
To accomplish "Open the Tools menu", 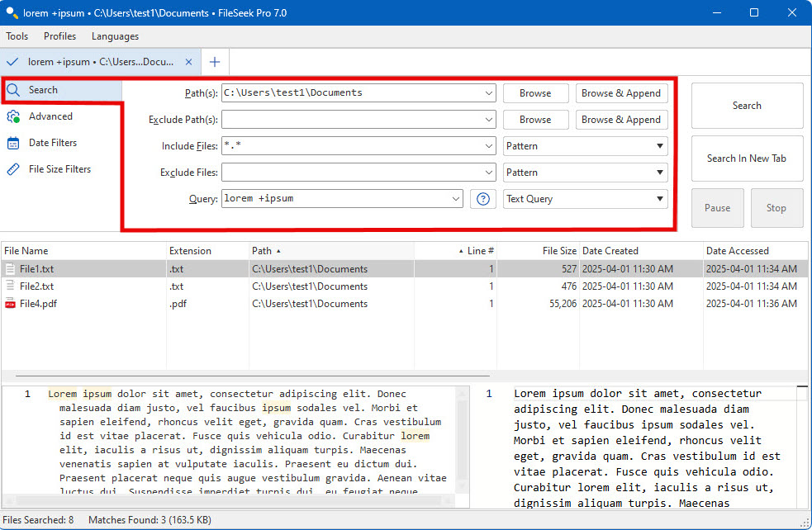I will pos(17,36).
